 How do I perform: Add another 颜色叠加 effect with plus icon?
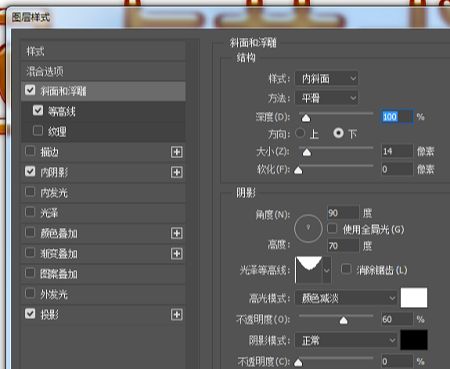pyautogui.click(x=176, y=233)
